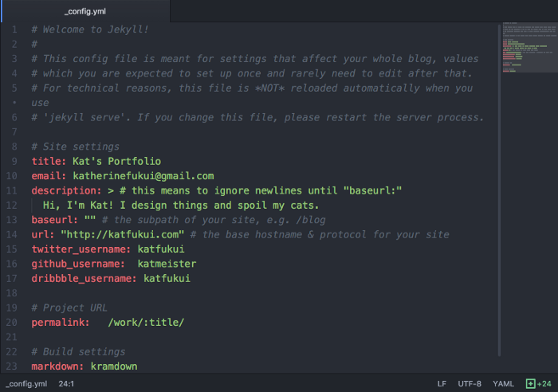Click _config.yml file name in status bar
The image size is (558, 392).
tap(26, 383)
